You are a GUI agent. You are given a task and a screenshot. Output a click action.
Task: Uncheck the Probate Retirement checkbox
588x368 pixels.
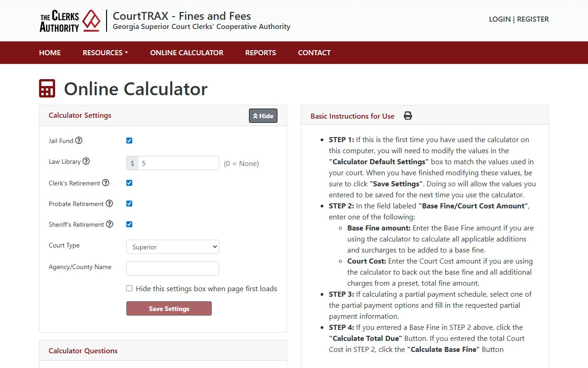[x=129, y=203]
